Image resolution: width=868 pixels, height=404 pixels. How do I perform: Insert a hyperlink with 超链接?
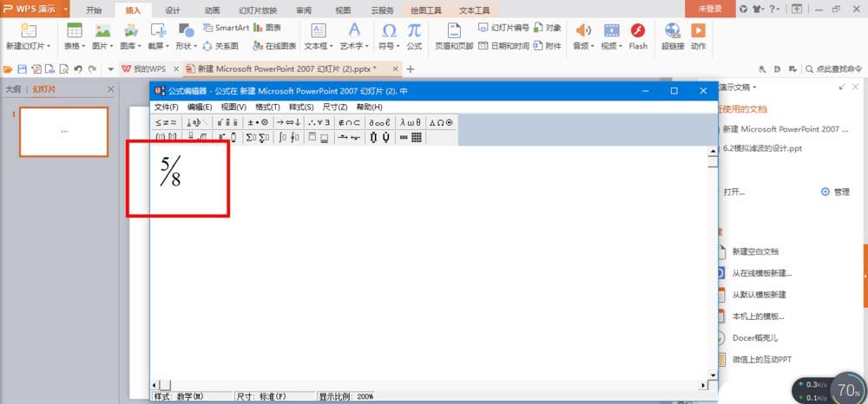[x=673, y=36]
